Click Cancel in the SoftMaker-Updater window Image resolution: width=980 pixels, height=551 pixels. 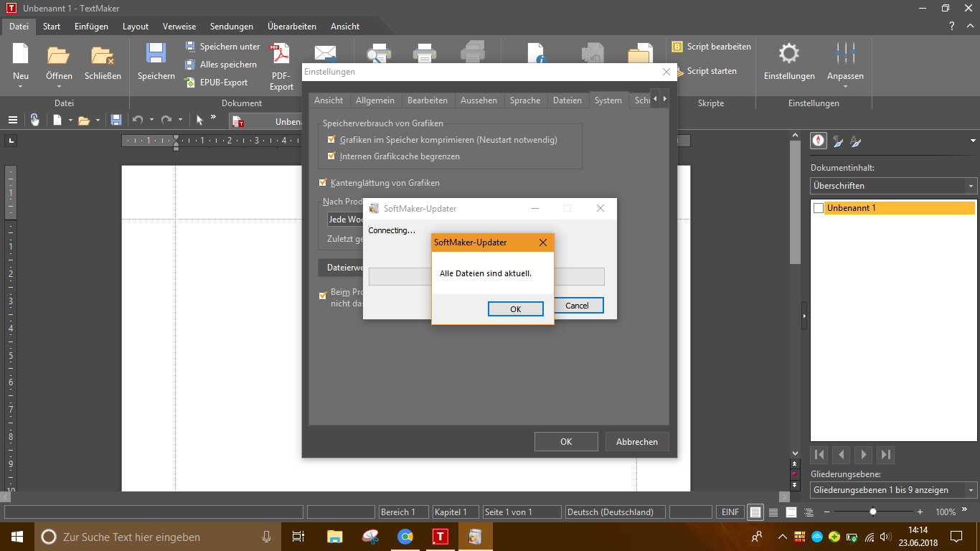577,306
